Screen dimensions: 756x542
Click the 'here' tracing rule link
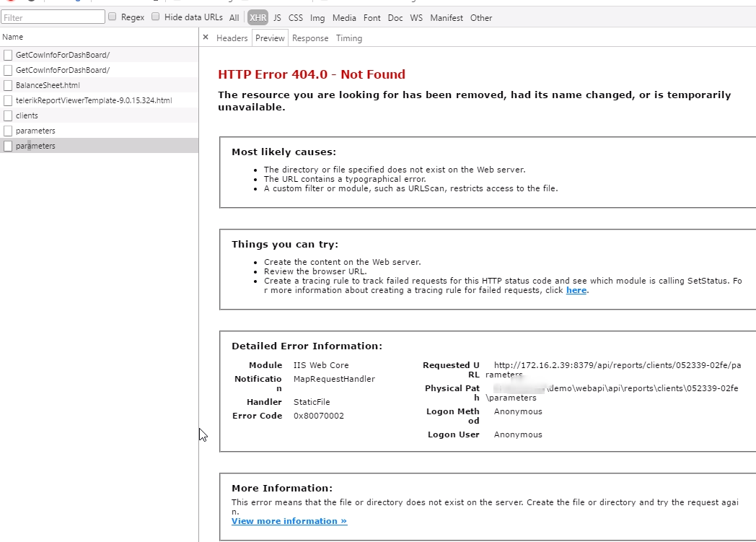pyautogui.click(x=576, y=290)
